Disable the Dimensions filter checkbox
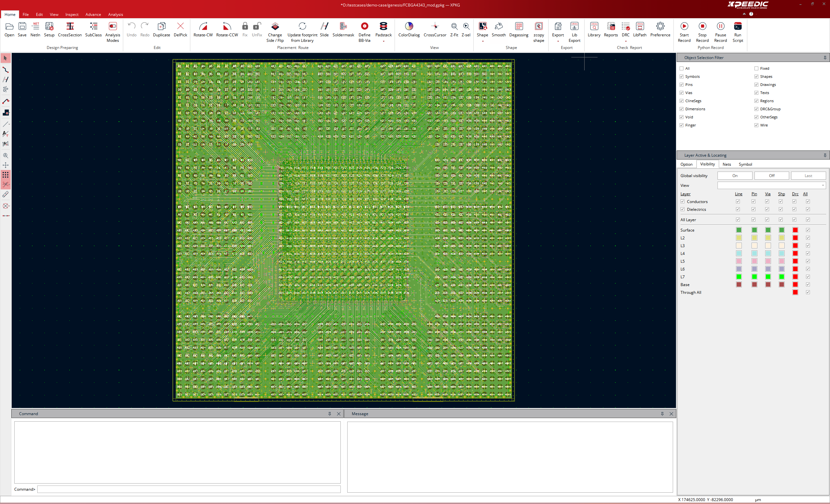 point(682,109)
